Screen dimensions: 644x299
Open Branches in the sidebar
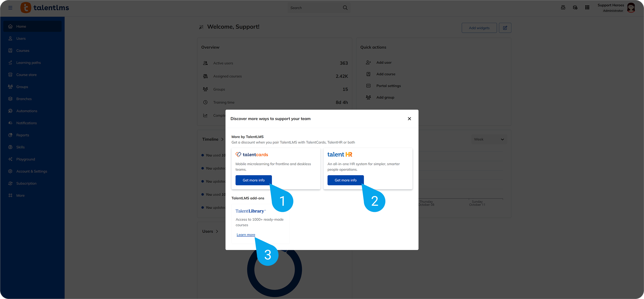32,99
